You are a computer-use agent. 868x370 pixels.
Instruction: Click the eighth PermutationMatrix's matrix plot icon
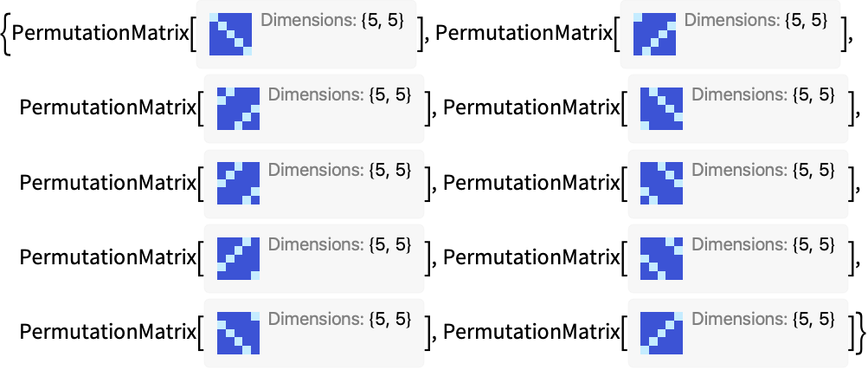coord(661,258)
